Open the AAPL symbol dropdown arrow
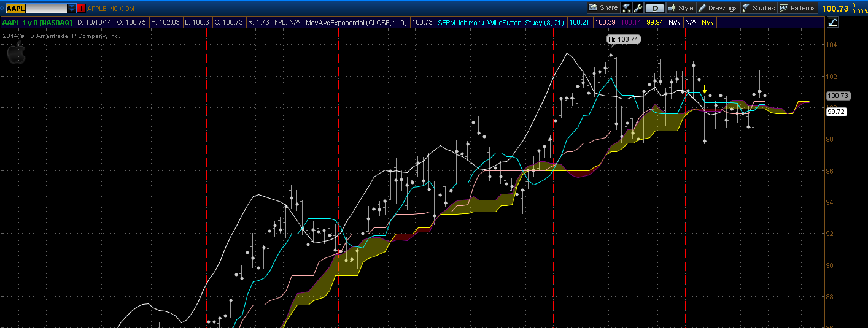The image size is (868, 328). click(72, 8)
